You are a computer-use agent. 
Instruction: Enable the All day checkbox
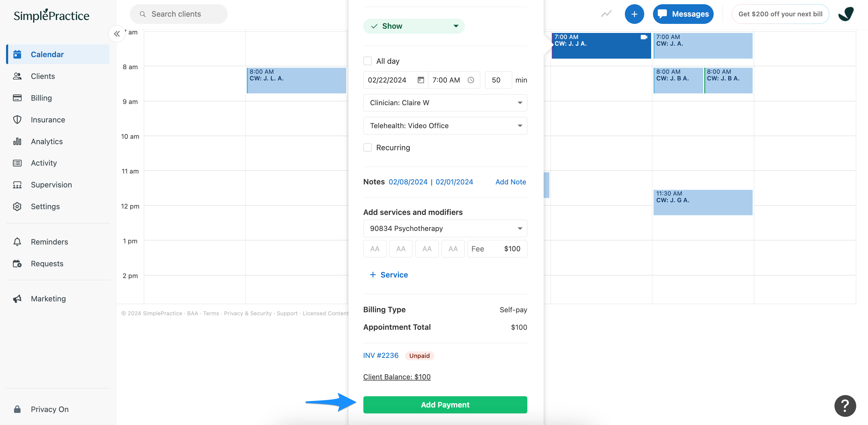[367, 61]
